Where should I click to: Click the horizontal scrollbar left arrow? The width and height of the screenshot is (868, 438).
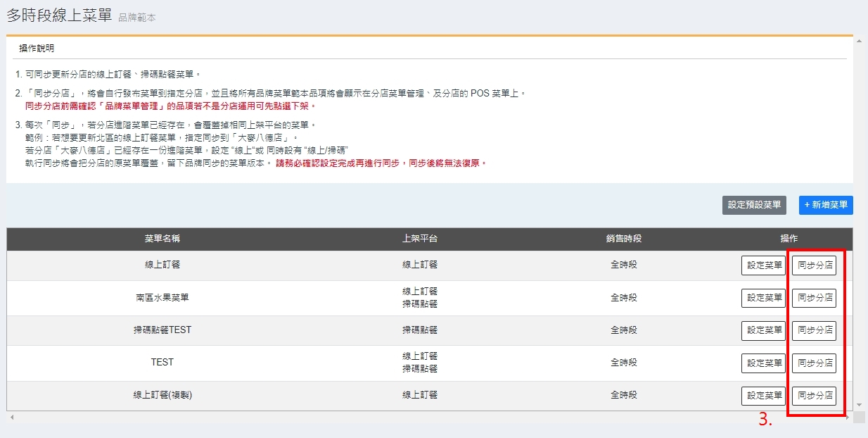[x=12, y=418]
